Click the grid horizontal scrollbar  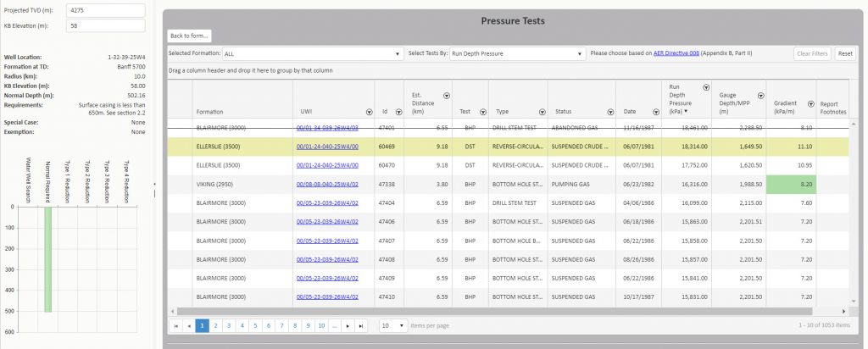(x=494, y=312)
